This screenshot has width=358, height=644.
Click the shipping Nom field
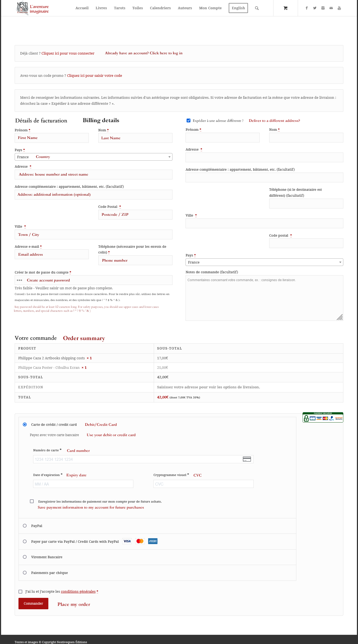306,138
